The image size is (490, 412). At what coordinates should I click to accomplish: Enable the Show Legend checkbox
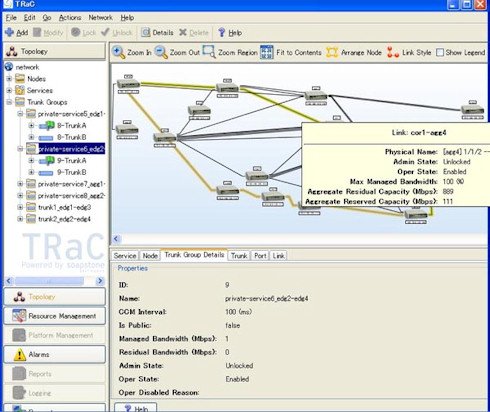coord(440,52)
